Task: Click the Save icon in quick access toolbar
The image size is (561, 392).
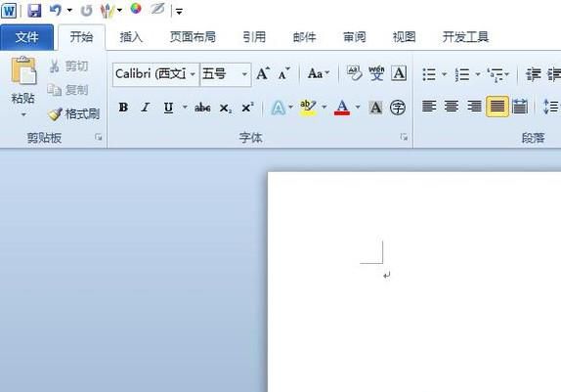Action: [35, 10]
